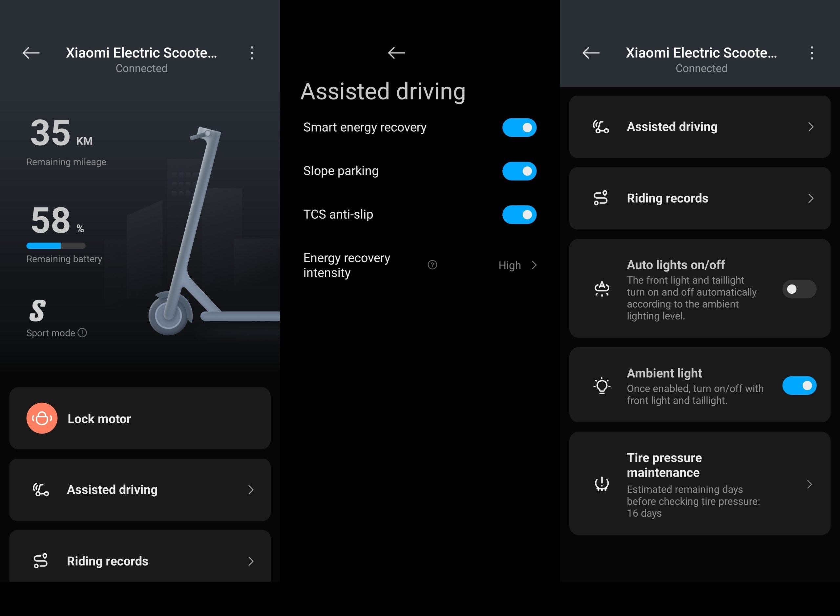Tap the Ambient light title
The width and height of the screenshot is (840, 616).
pos(664,373)
